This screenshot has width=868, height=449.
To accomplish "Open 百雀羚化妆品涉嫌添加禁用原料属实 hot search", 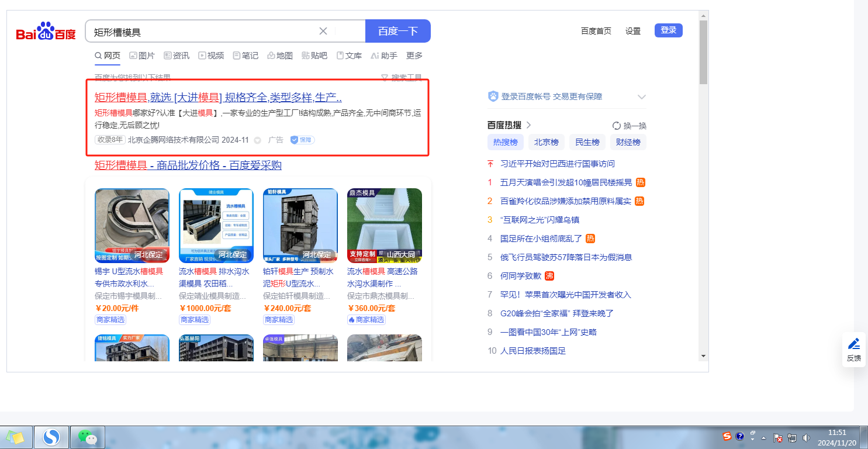I will click(566, 201).
